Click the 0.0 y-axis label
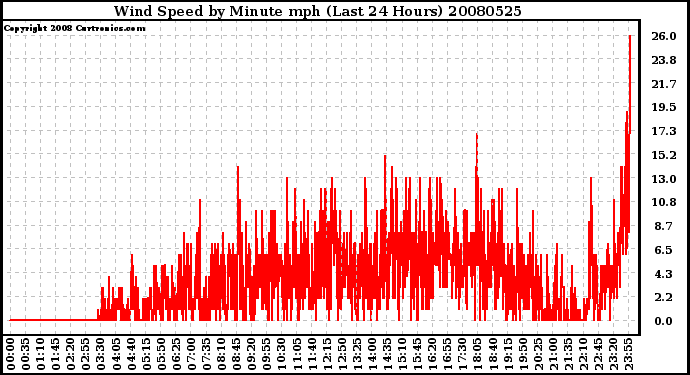The width and height of the screenshot is (690, 375). 664,321
